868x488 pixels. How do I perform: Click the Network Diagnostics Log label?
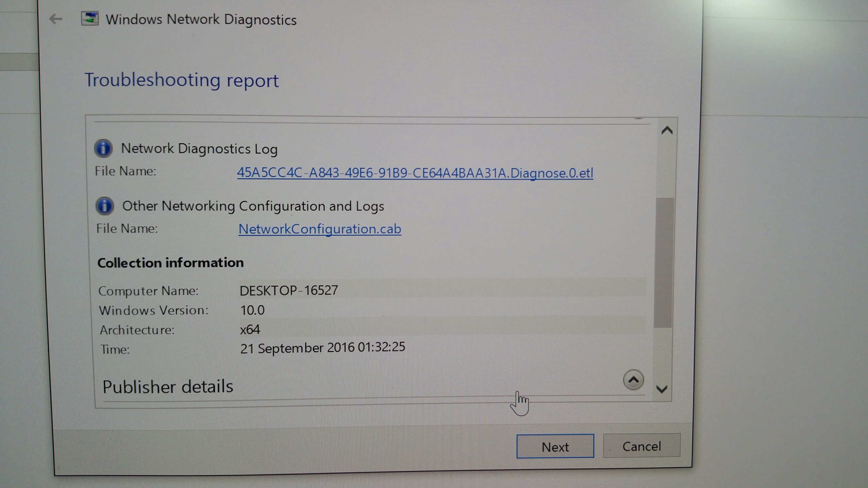coord(199,149)
